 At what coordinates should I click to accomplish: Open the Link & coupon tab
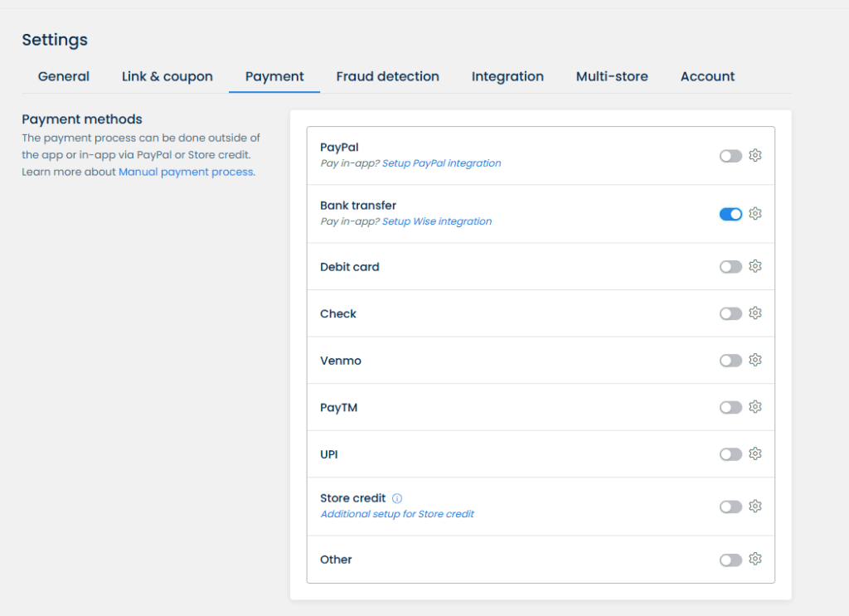coord(167,76)
